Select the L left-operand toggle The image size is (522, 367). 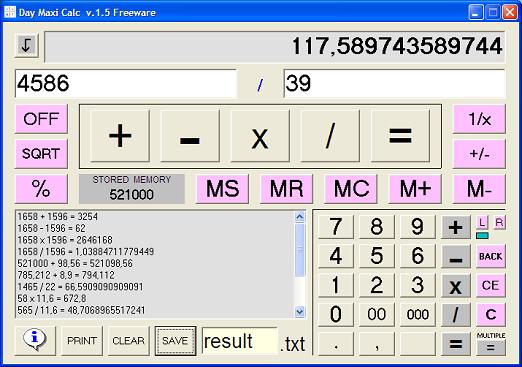[x=482, y=222]
